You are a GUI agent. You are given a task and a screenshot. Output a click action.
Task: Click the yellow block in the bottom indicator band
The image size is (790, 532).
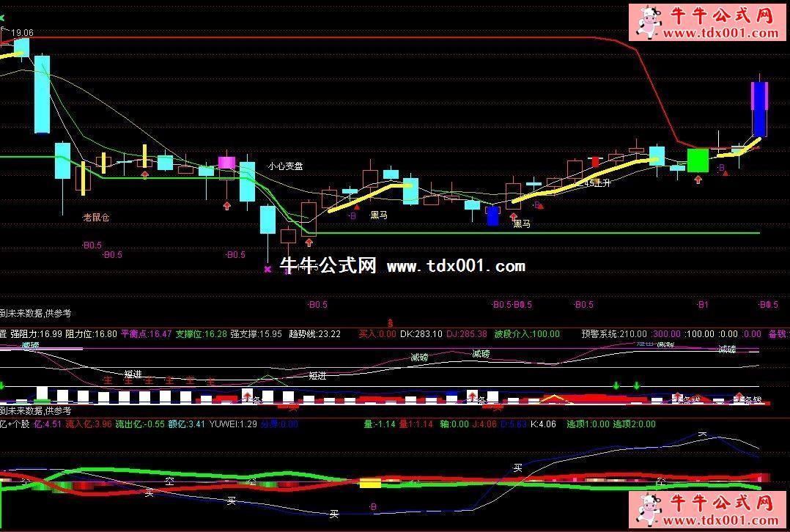coord(370,484)
